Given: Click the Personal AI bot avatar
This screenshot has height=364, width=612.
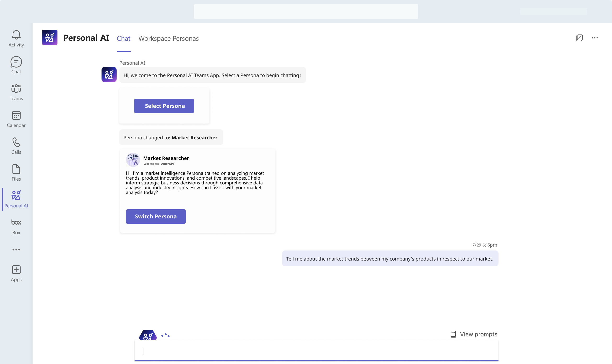Looking at the screenshot, I should (x=109, y=74).
